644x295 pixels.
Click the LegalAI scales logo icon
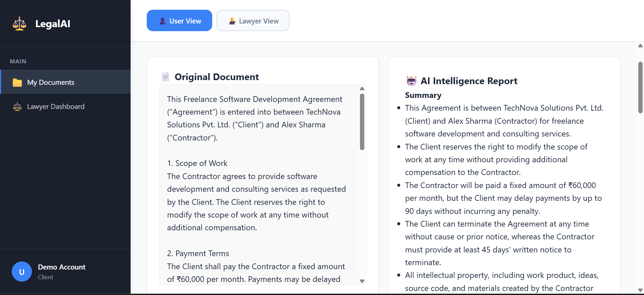click(19, 24)
